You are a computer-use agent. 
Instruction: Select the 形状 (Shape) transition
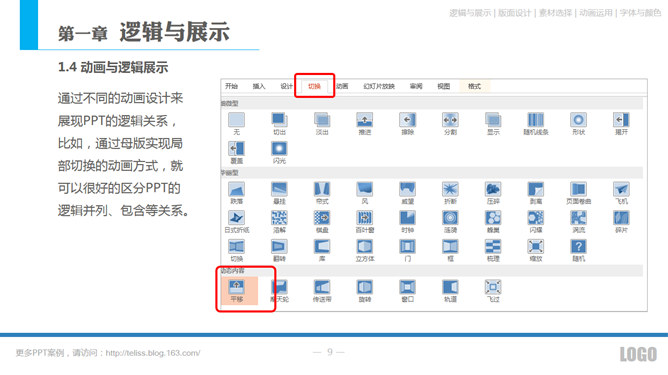tap(579, 124)
